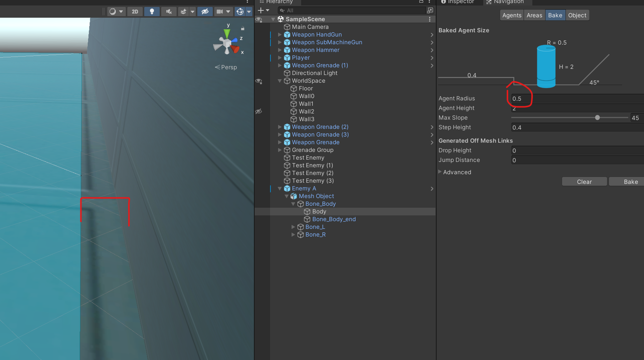The width and height of the screenshot is (644, 360).
Task: Click the scene camera settings icon
Action: click(x=220, y=12)
